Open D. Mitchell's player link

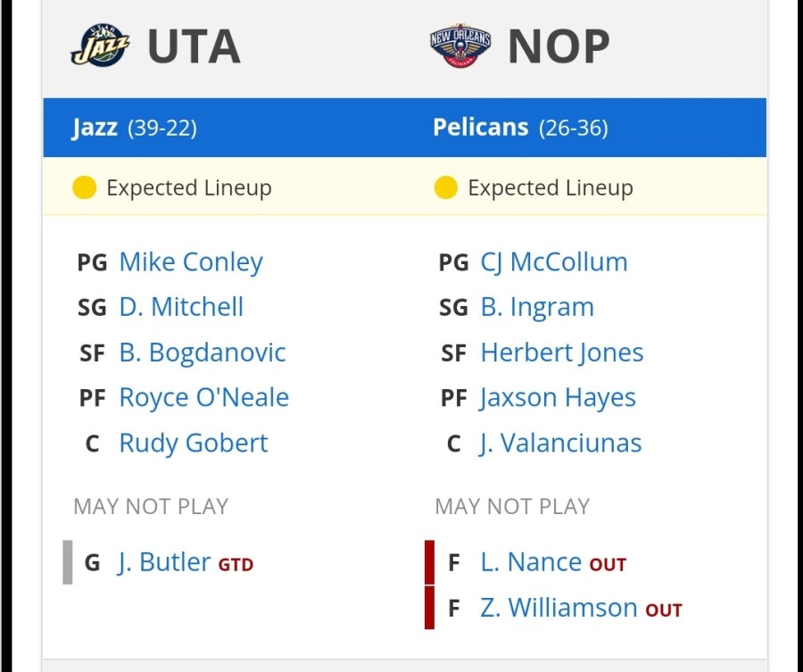click(181, 307)
